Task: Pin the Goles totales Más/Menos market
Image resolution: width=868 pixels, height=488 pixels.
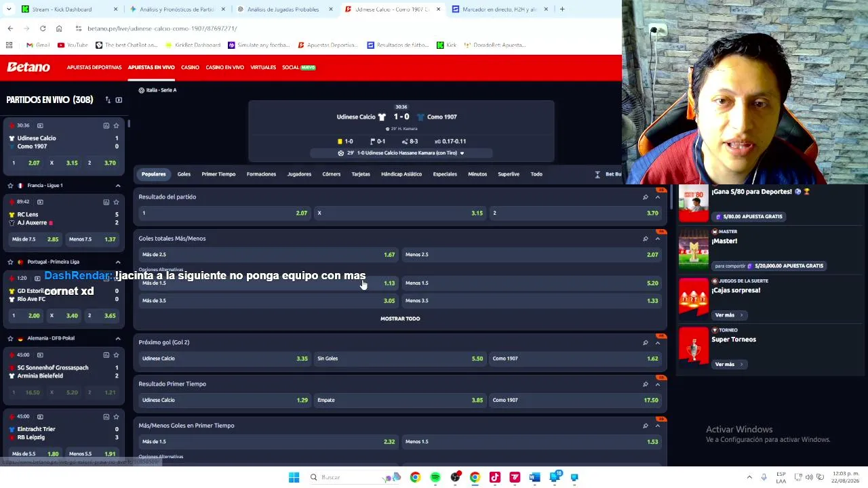Action: point(645,239)
